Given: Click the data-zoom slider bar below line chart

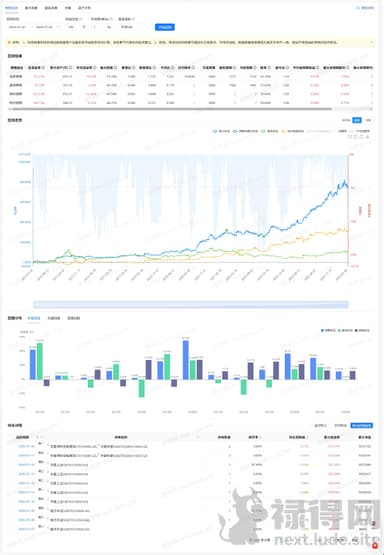Looking at the screenshot, I should tap(191, 305).
